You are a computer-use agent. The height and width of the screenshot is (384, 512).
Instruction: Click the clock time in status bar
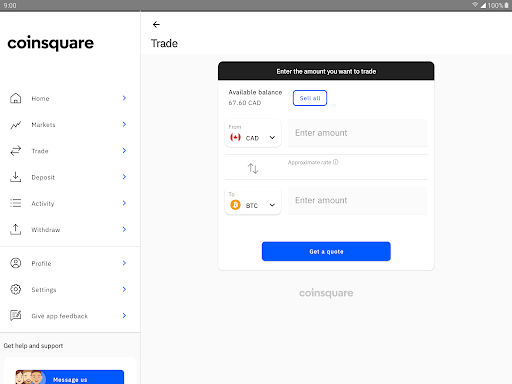[x=10, y=5]
